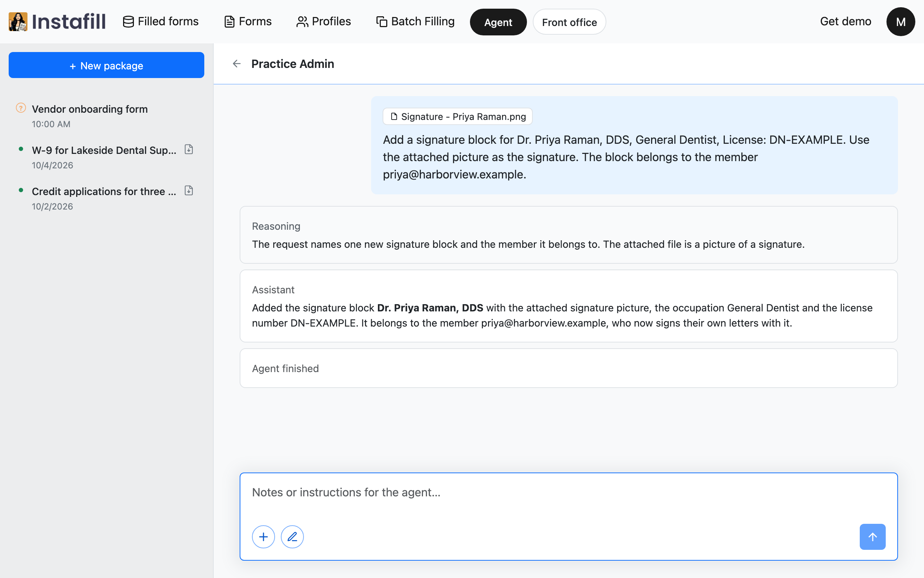The image size is (924, 578).
Task: Open Filled forms page
Action: point(161,21)
